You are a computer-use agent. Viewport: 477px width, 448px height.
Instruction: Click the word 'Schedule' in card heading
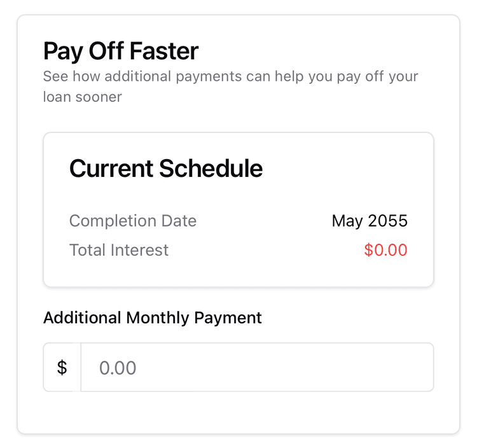211,168
